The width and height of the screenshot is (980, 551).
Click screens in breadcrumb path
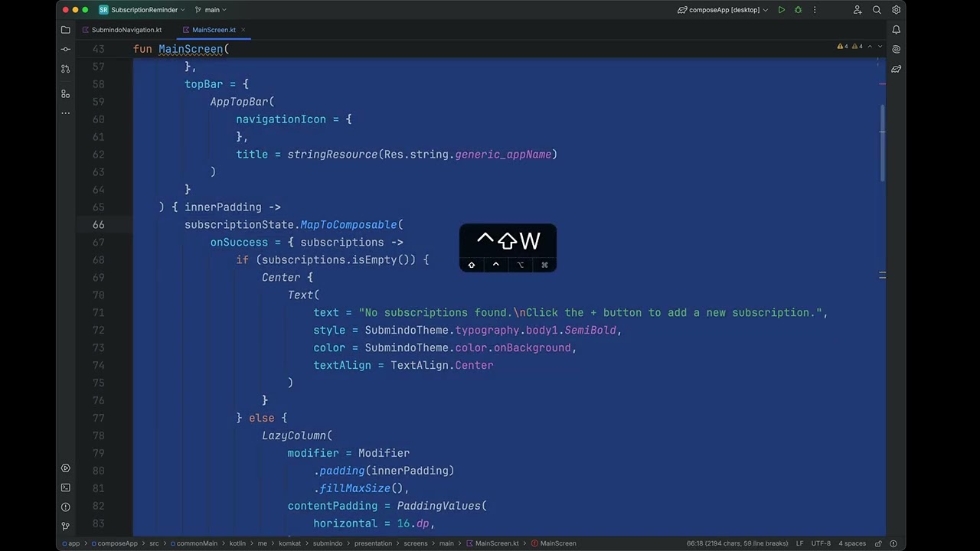416,543
